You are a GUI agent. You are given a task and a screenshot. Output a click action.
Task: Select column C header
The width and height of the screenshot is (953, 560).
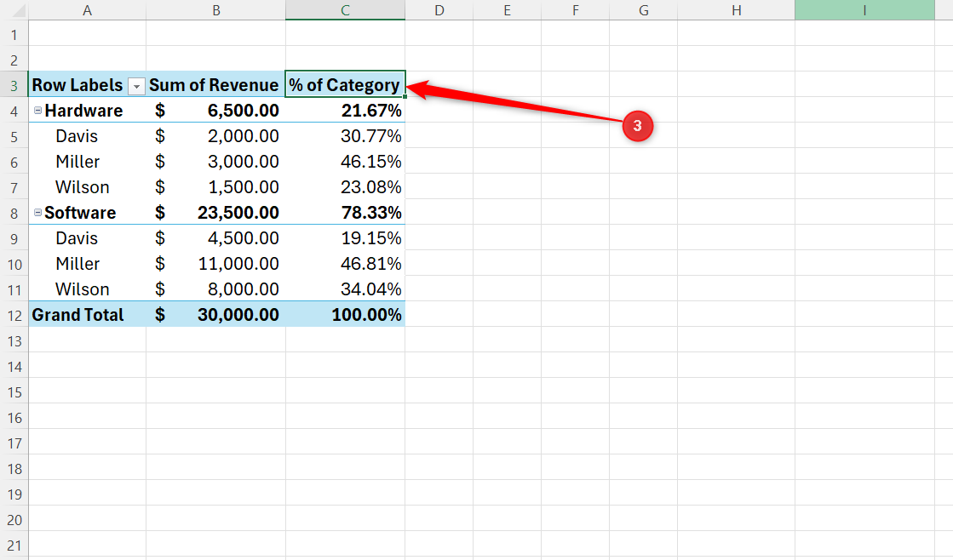click(x=345, y=10)
